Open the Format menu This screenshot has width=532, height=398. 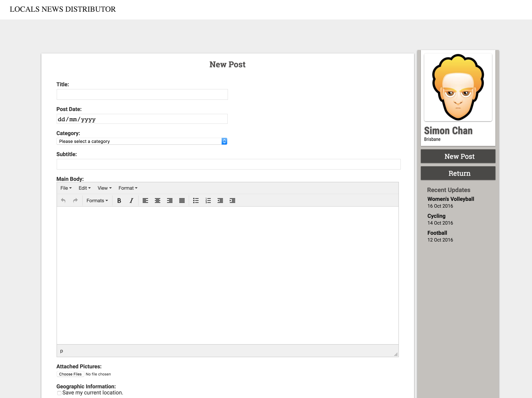click(128, 188)
